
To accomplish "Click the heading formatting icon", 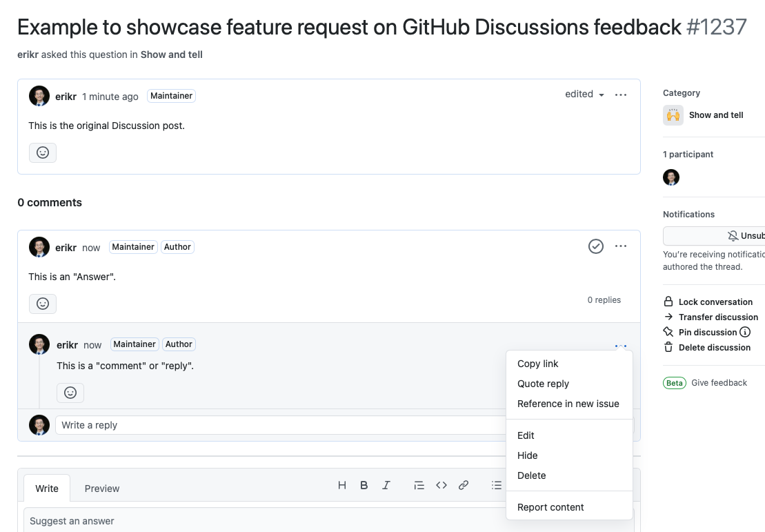I will coord(342,485).
